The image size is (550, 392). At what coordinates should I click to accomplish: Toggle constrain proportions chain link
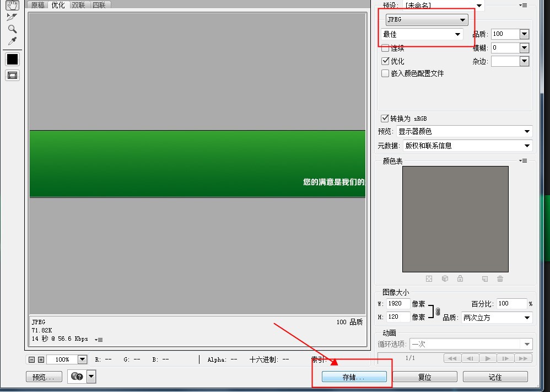coord(438,312)
